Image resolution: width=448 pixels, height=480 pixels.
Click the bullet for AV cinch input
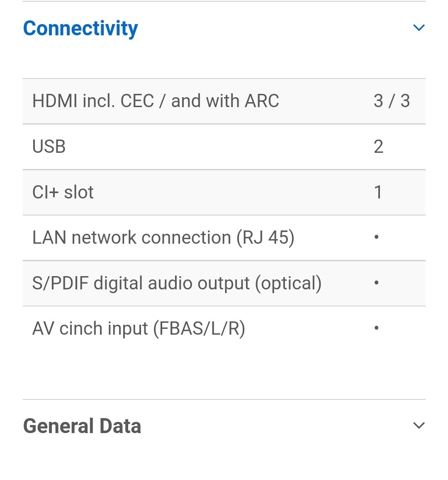click(x=376, y=328)
